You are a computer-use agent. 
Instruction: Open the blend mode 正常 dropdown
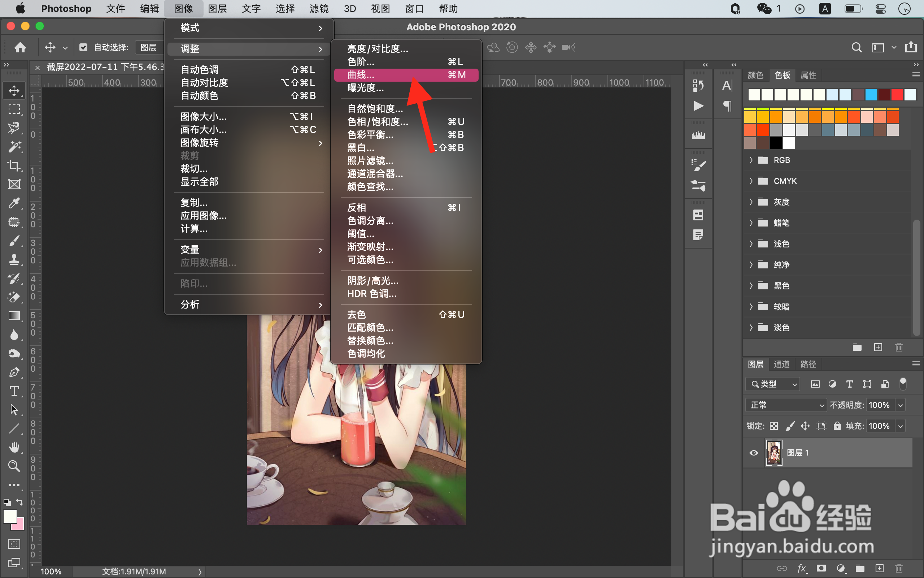[x=786, y=405]
